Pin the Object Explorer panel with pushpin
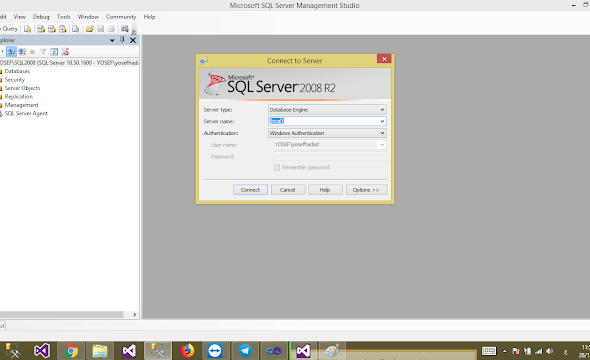Viewport: 590px width, 360px height. click(122, 40)
